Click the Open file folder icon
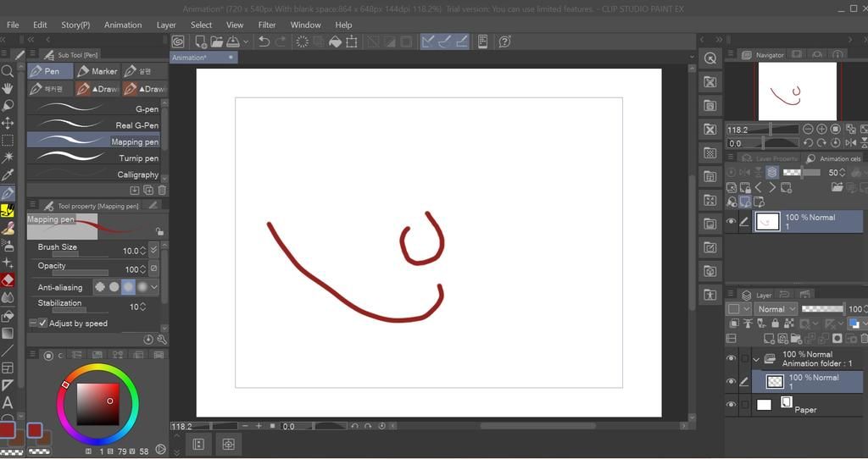The height and width of the screenshot is (459, 868). click(x=217, y=41)
